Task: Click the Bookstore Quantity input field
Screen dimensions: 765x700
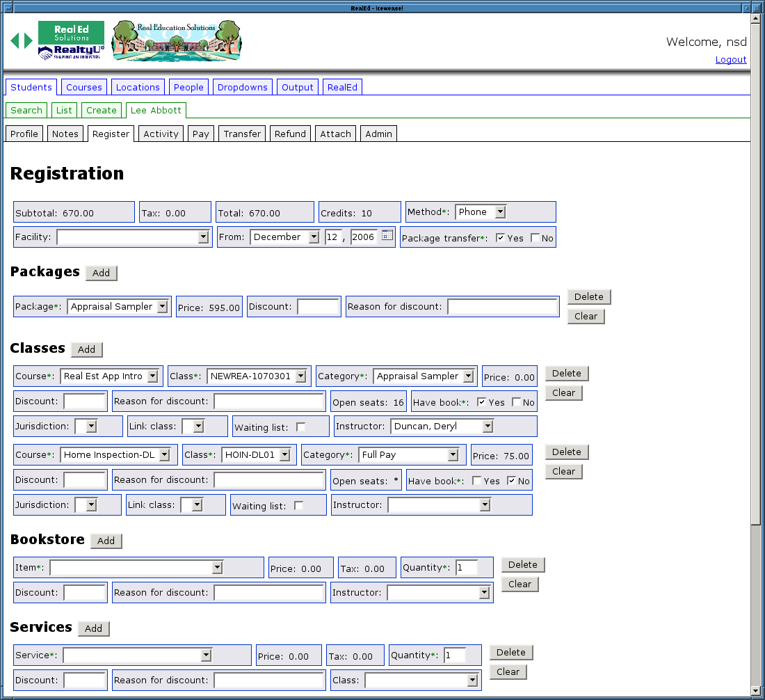Action: (x=467, y=568)
